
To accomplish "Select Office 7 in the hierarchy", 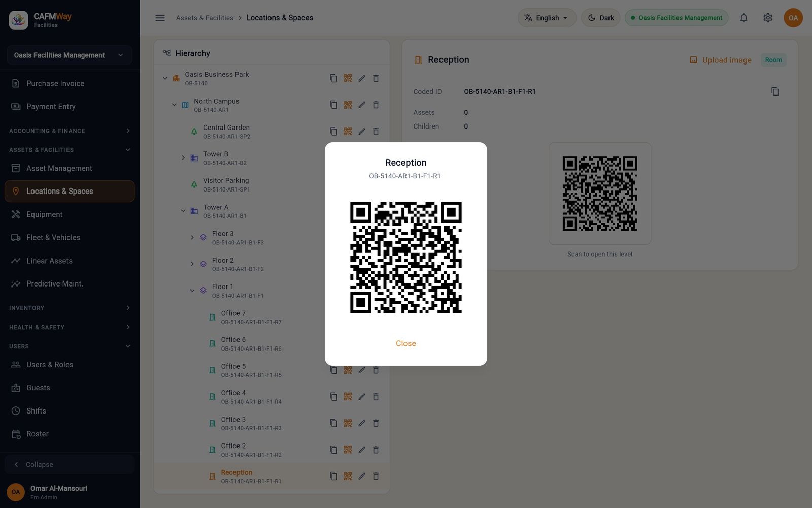I will pos(272,317).
